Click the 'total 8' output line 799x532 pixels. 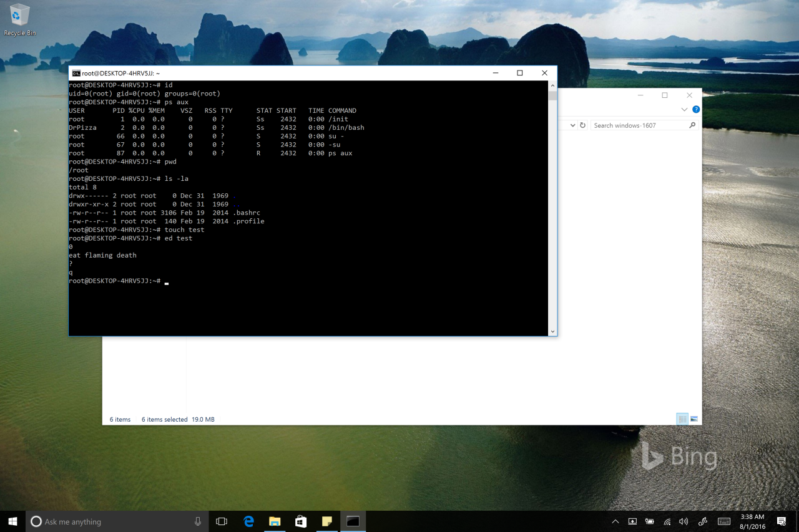click(x=82, y=186)
